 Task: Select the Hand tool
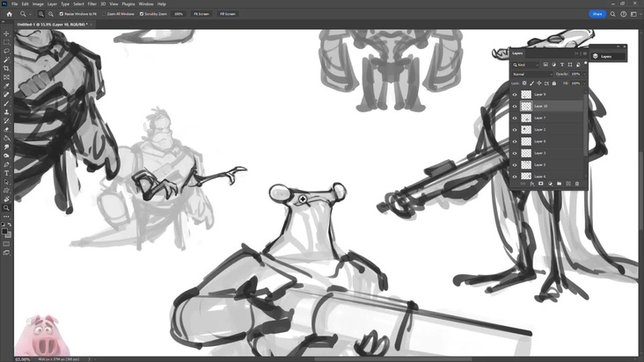coord(6,199)
